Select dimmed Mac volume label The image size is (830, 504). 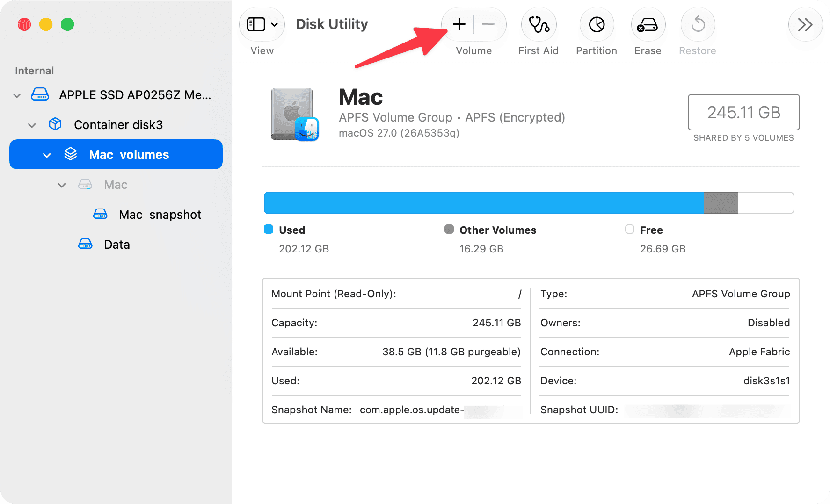116,185
